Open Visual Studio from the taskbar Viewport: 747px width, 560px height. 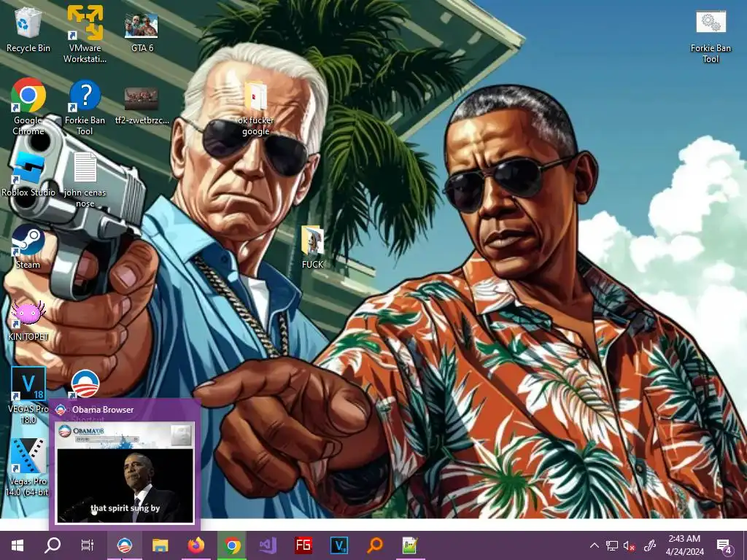point(268,545)
